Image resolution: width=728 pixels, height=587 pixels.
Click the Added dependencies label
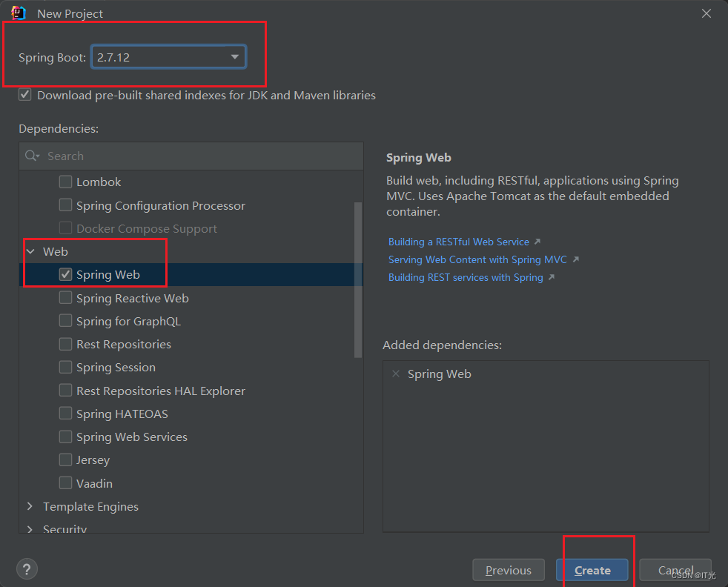coord(442,345)
